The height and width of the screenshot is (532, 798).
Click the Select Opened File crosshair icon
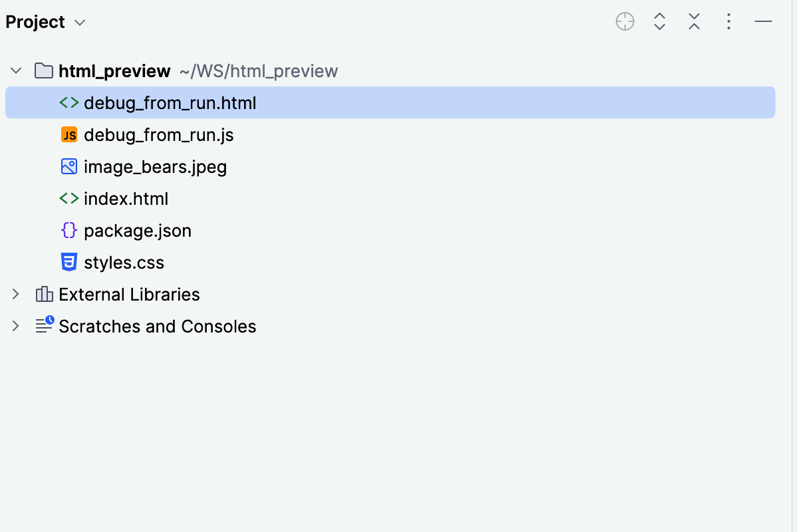pyautogui.click(x=624, y=21)
